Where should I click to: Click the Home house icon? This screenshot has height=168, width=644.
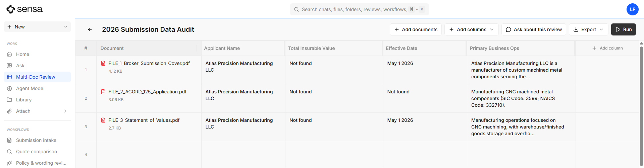(x=9, y=54)
